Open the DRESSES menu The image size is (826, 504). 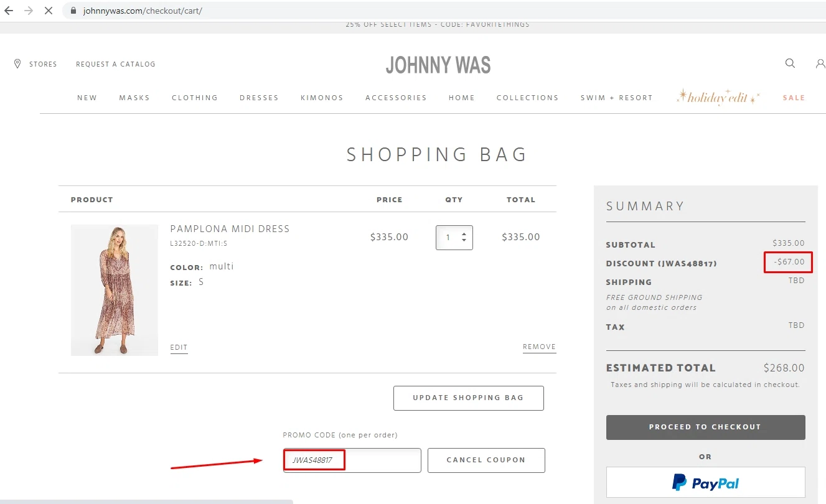(259, 98)
